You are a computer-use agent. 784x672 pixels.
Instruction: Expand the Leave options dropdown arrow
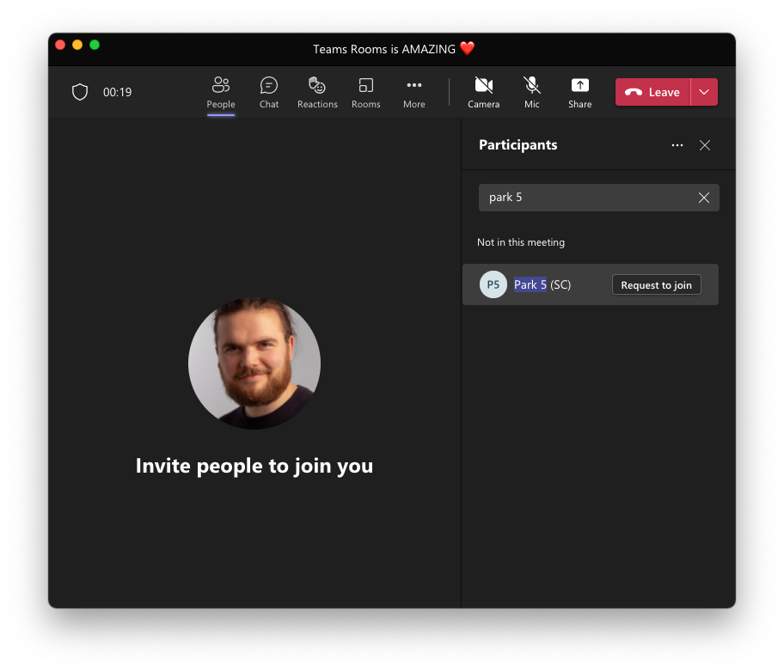(x=704, y=92)
